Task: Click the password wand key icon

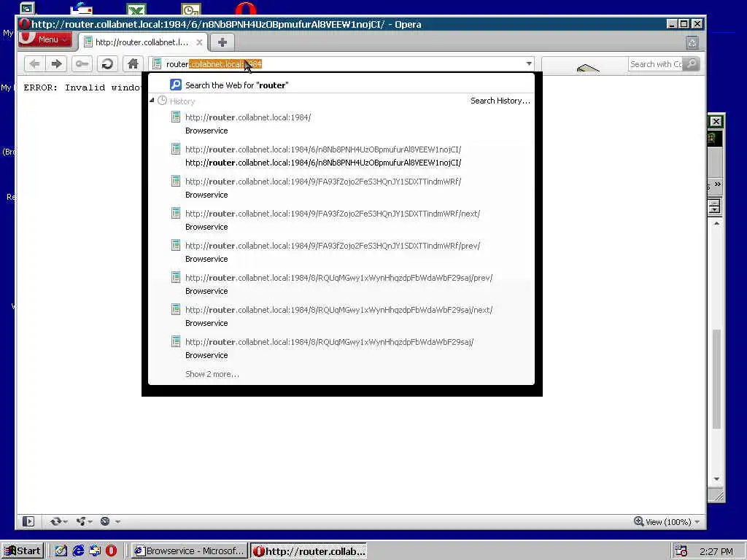Action: point(82,64)
